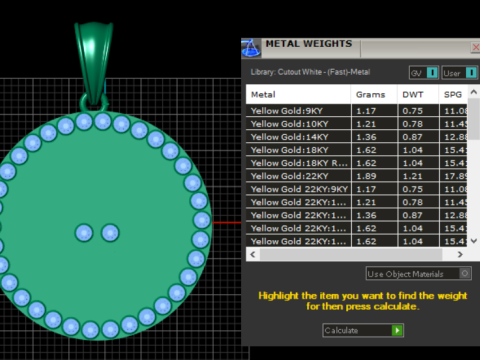Click Library: Cutout White label
This screenshot has width=480, height=360.
point(310,72)
